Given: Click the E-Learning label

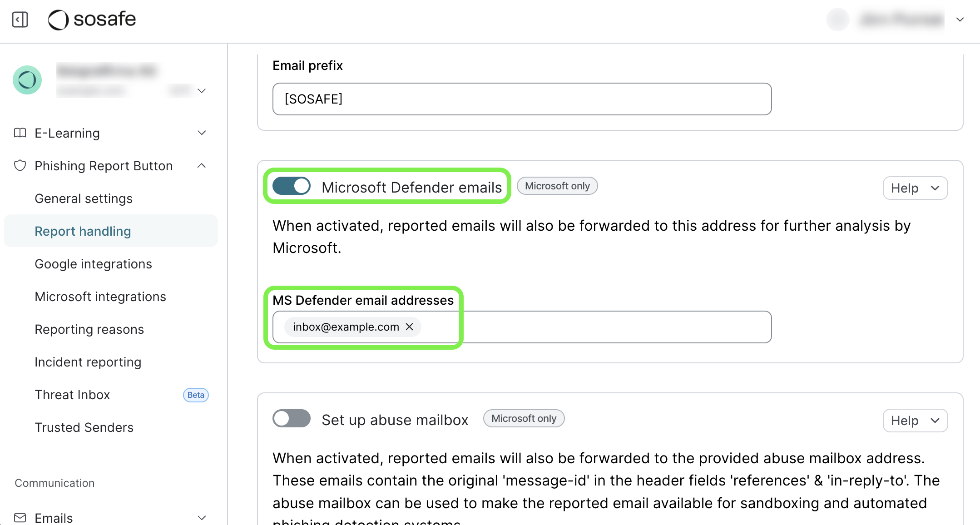Looking at the screenshot, I should (x=67, y=133).
